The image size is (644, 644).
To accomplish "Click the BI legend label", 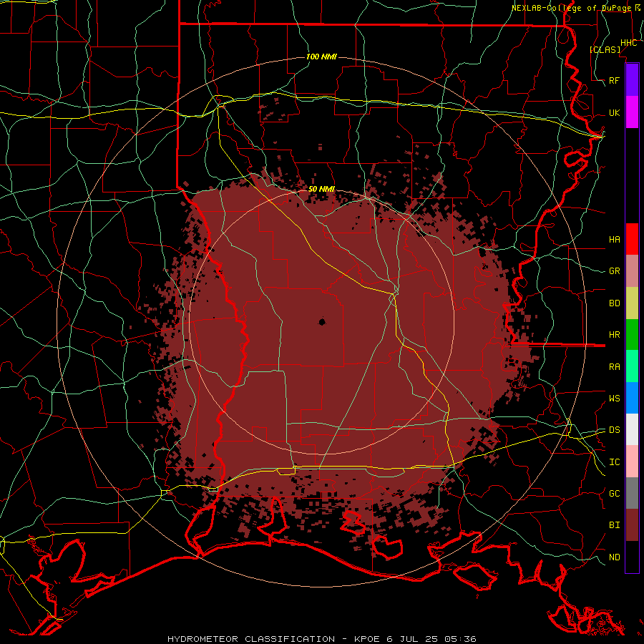I will (x=615, y=525).
